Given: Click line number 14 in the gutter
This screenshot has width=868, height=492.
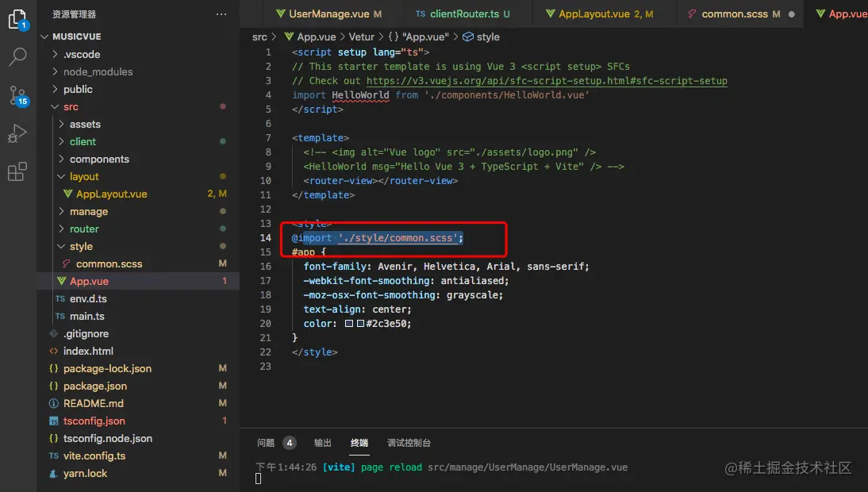Looking at the screenshot, I should [x=266, y=238].
